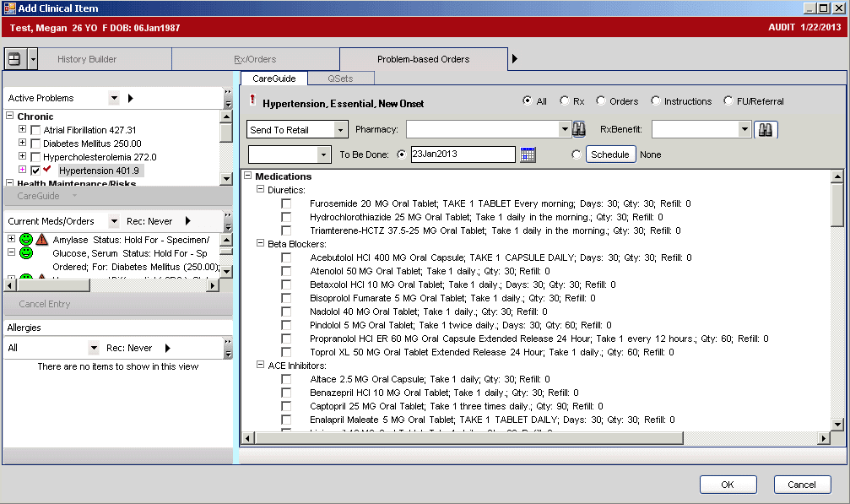Image resolution: width=850 pixels, height=504 pixels.
Task: Click the OK button
Action: click(727, 484)
